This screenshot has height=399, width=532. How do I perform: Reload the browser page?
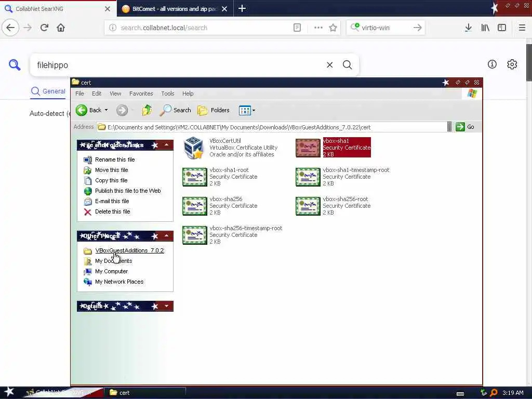[x=44, y=28]
